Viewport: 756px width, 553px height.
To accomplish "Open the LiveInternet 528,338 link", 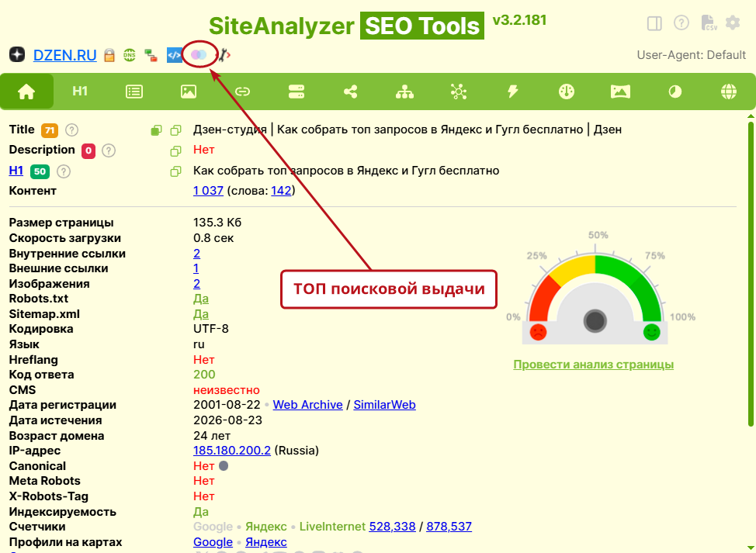I will [x=392, y=527].
